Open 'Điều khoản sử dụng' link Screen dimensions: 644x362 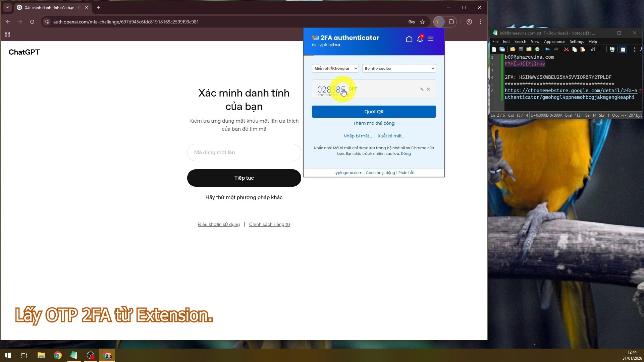coord(219,225)
